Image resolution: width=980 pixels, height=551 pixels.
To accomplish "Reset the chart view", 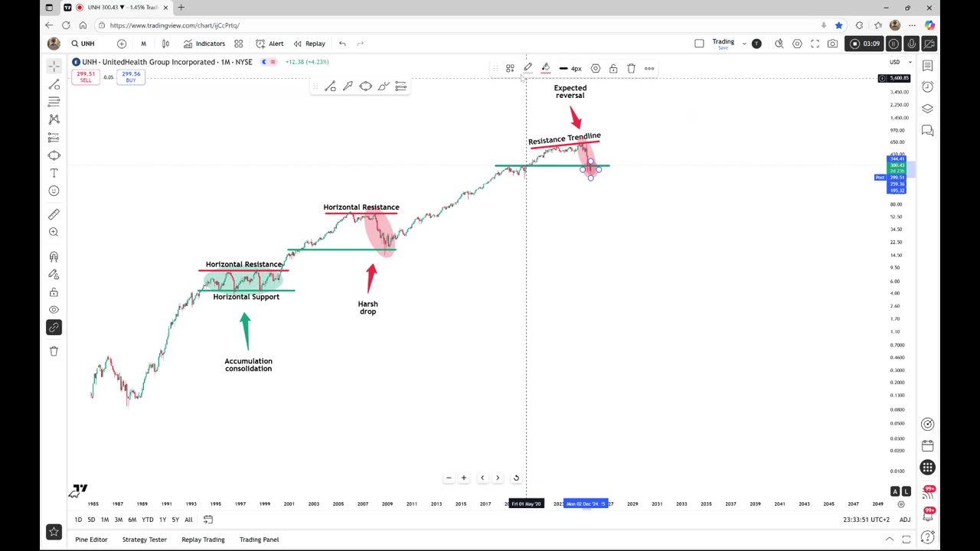I will (x=516, y=478).
